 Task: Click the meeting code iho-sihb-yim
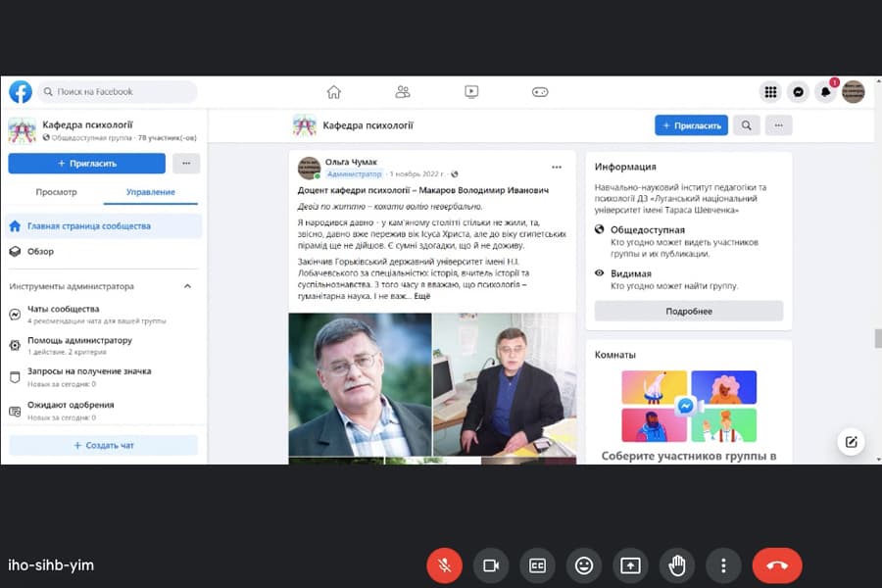tap(51, 565)
